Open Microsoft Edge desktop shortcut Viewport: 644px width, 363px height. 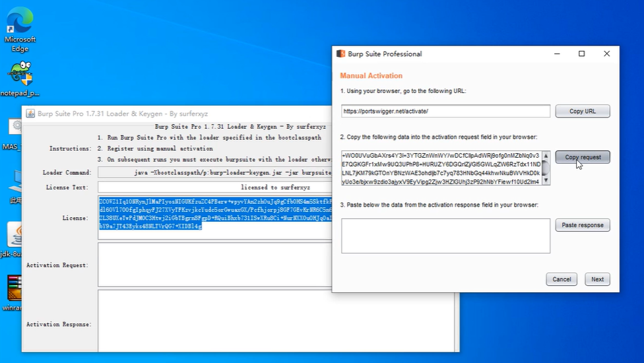click(20, 30)
